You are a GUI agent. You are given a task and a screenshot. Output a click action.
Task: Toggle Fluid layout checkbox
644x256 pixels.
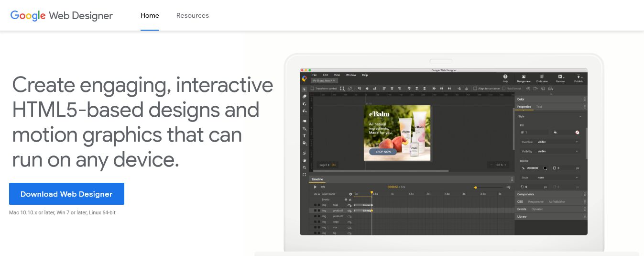click(x=503, y=89)
